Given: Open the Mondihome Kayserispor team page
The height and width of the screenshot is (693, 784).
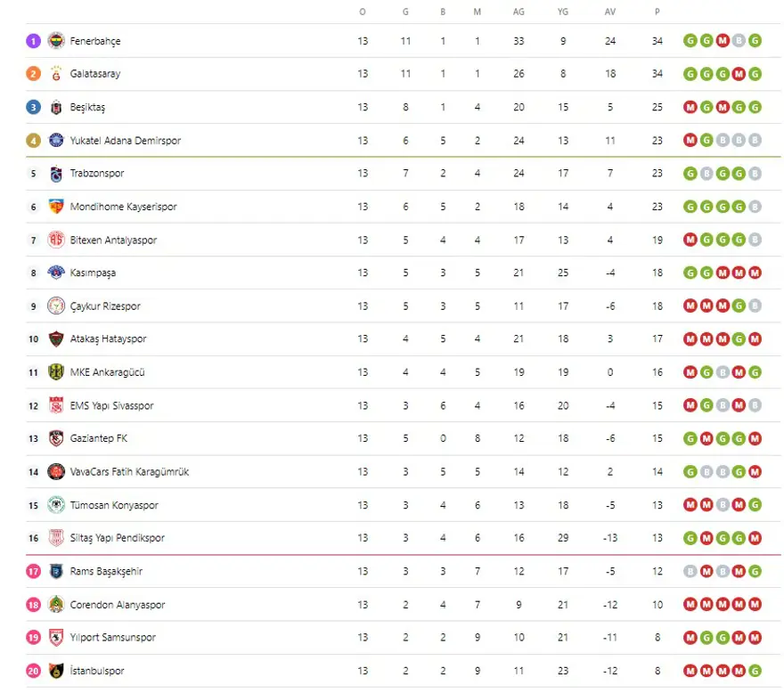Looking at the screenshot, I should (x=123, y=207).
